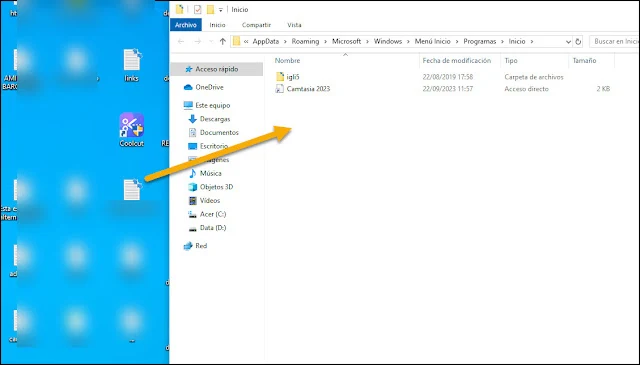The image size is (640, 365).
Task: Open the Coolcut desktop shortcut icon
Action: click(x=131, y=125)
